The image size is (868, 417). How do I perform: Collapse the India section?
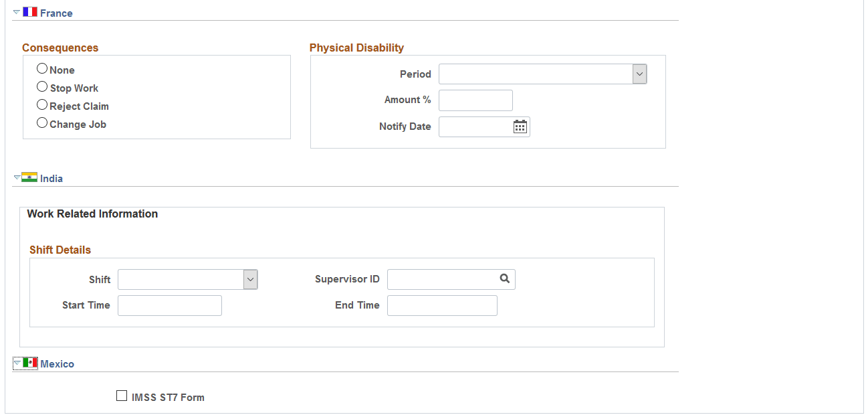[x=17, y=176]
